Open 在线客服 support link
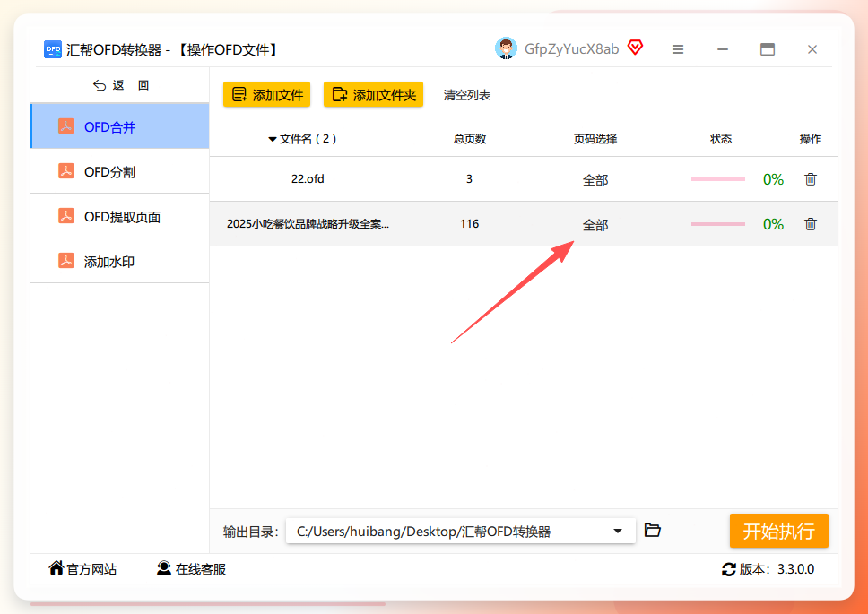 pyautogui.click(x=192, y=569)
